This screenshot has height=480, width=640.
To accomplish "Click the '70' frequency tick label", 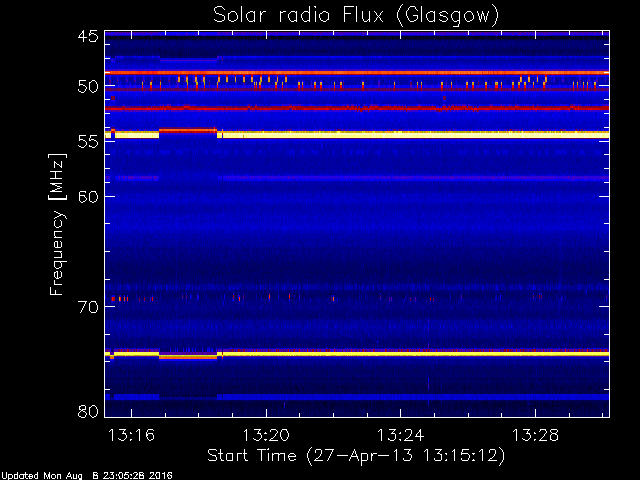I will click(88, 307).
